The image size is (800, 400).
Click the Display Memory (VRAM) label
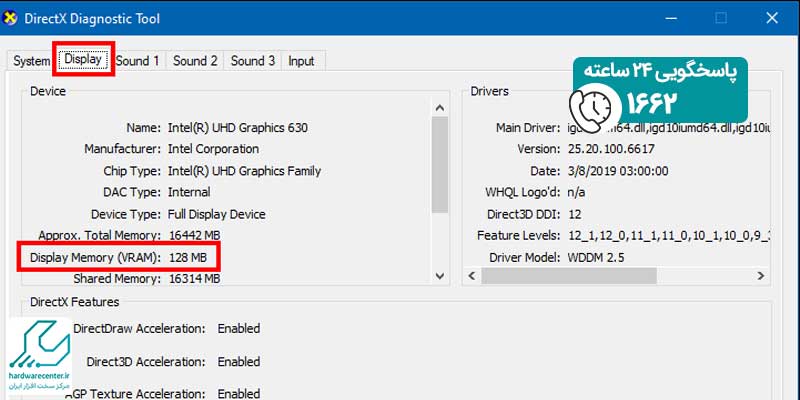[95, 258]
